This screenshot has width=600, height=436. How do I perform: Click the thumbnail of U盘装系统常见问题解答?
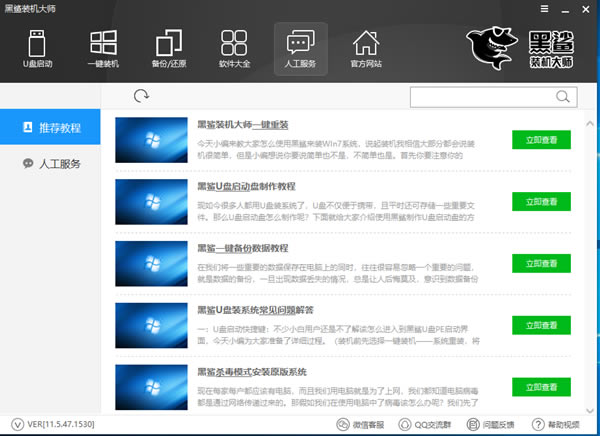pos(152,325)
